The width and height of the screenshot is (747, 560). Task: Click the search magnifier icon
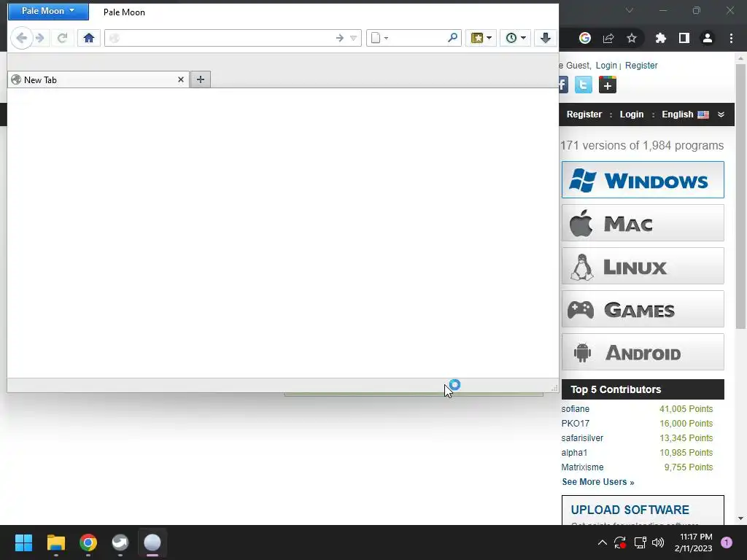tap(452, 38)
